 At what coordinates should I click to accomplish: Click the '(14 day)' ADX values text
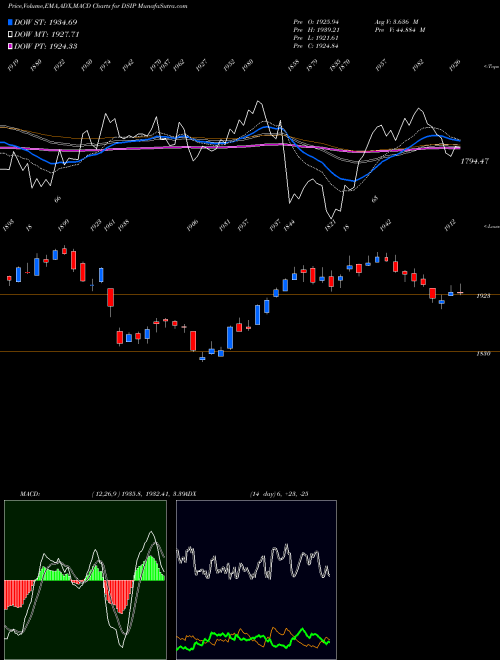[x=279, y=494]
